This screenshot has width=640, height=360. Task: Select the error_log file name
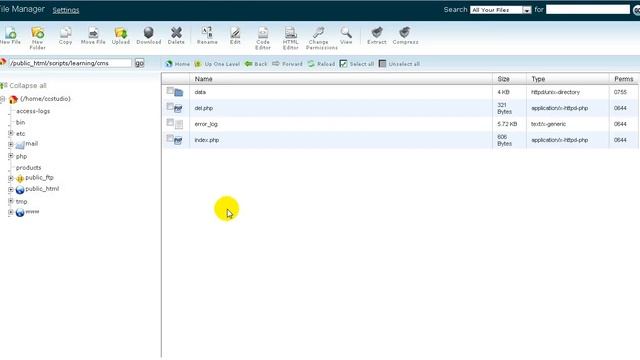coord(206,124)
